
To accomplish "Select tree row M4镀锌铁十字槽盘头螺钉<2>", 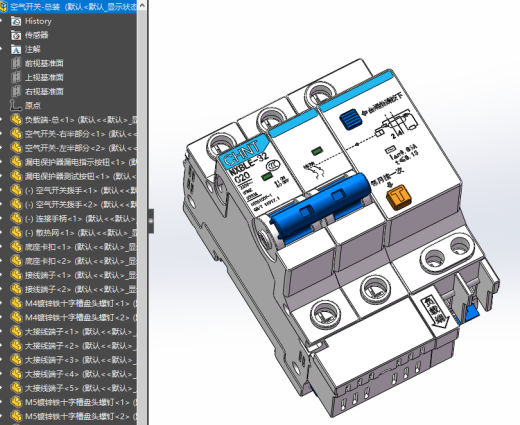I will (68, 317).
